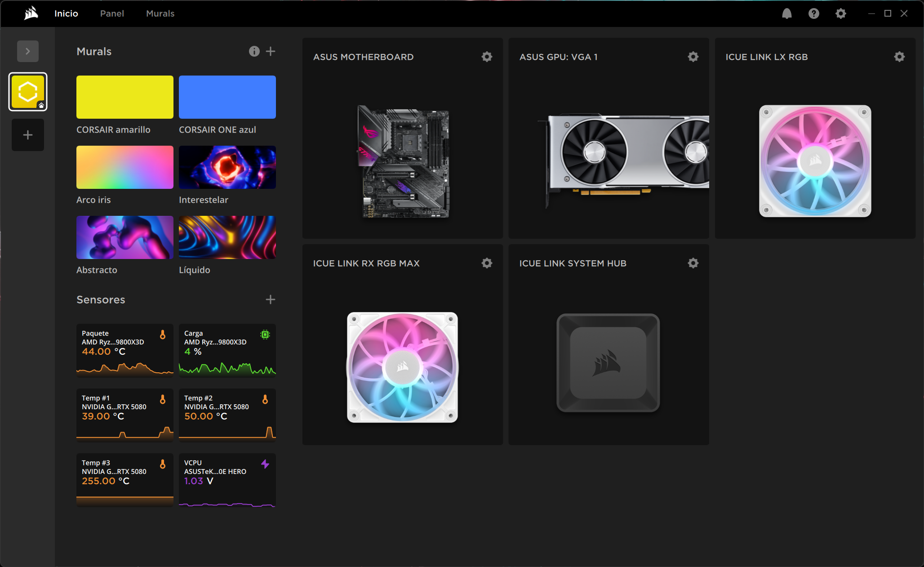
Task: Choose the Interestelar mural thumbnail
Action: [227, 167]
